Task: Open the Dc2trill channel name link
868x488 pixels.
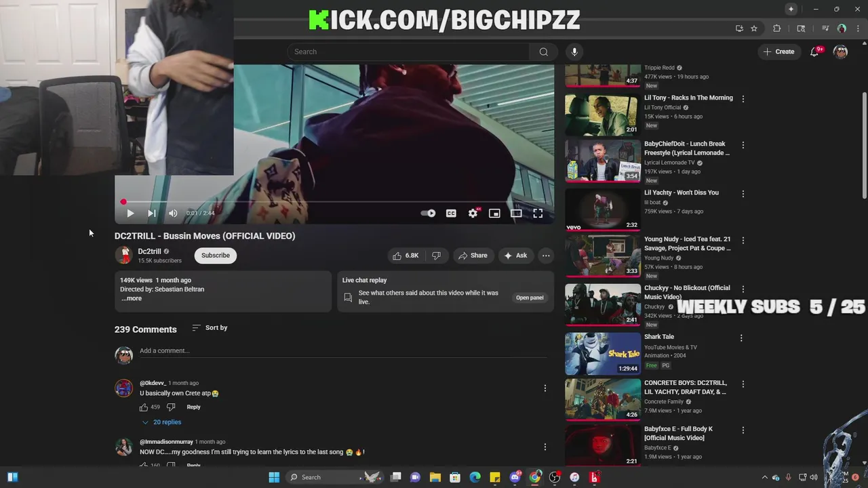Action: [x=149, y=251]
